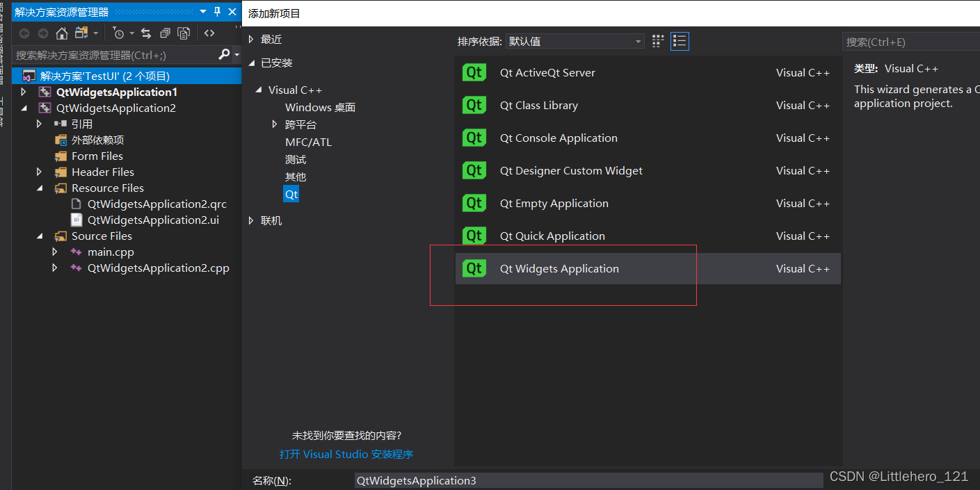Open the pending changes filter icon
The height and width of the screenshot is (490, 980).
(118, 33)
